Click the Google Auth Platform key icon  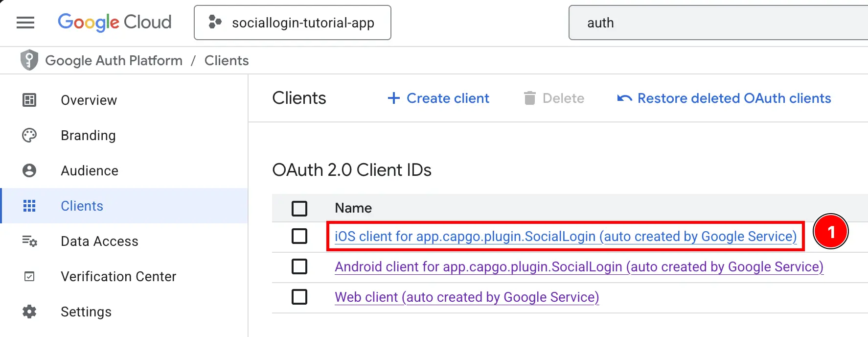(x=29, y=60)
